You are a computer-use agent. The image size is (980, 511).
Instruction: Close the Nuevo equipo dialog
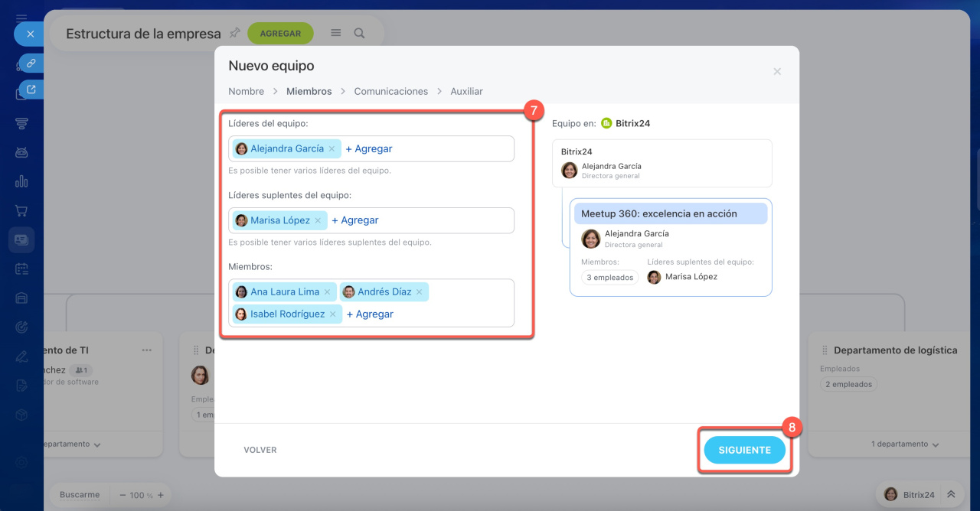(x=777, y=71)
